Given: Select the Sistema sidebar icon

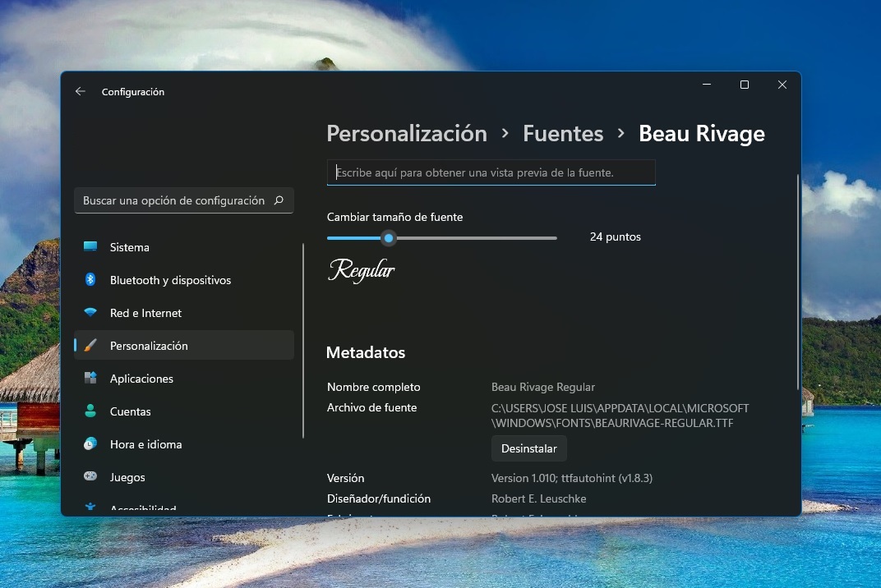Looking at the screenshot, I should point(90,246).
